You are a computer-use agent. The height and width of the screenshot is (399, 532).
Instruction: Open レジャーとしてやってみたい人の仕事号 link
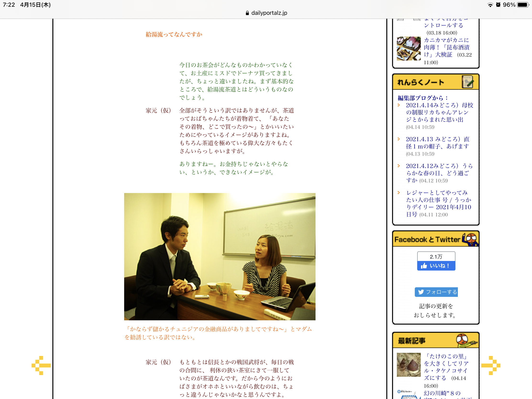pyautogui.click(x=438, y=204)
